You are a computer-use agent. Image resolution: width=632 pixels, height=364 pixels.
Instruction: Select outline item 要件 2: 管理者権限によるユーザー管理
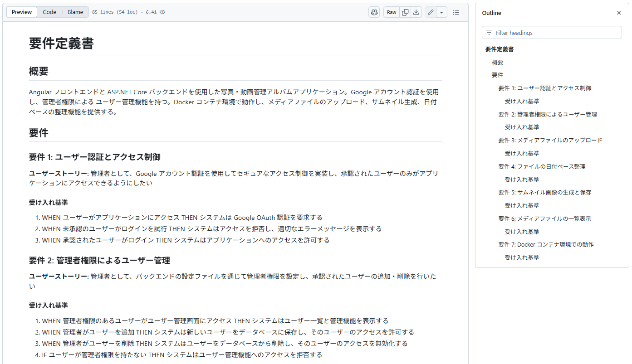point(547,115)
